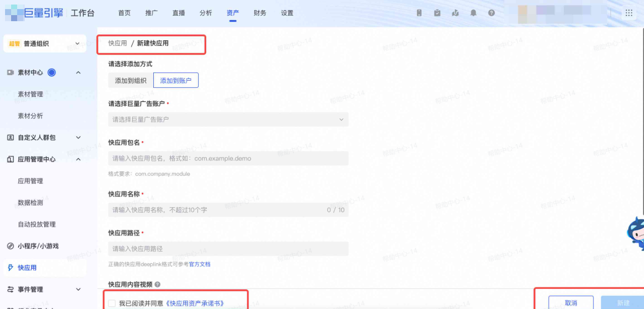Viewport: 644px width, 309px height.
Task: Open the apps grid menu
Action: (629, 13)
